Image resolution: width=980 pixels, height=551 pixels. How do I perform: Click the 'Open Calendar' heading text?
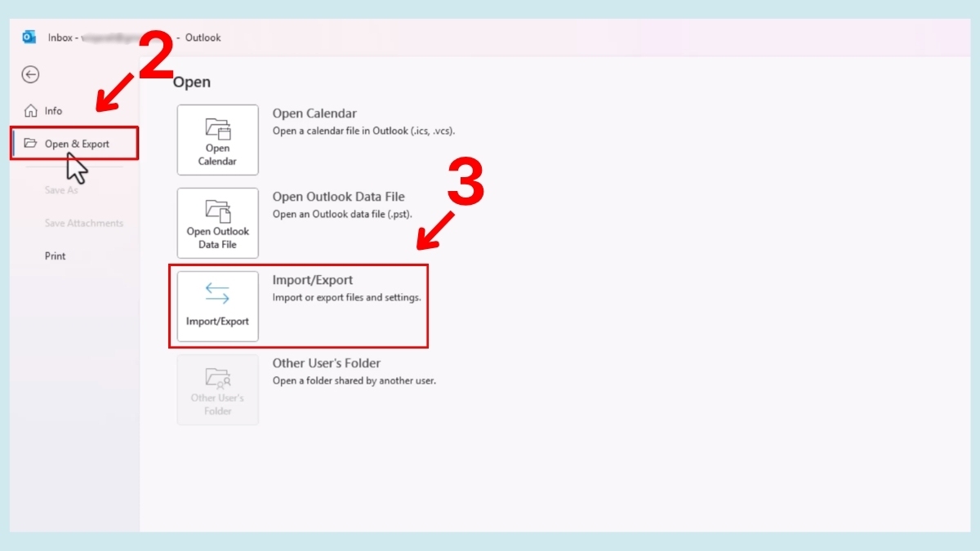[x=314, y=113]
